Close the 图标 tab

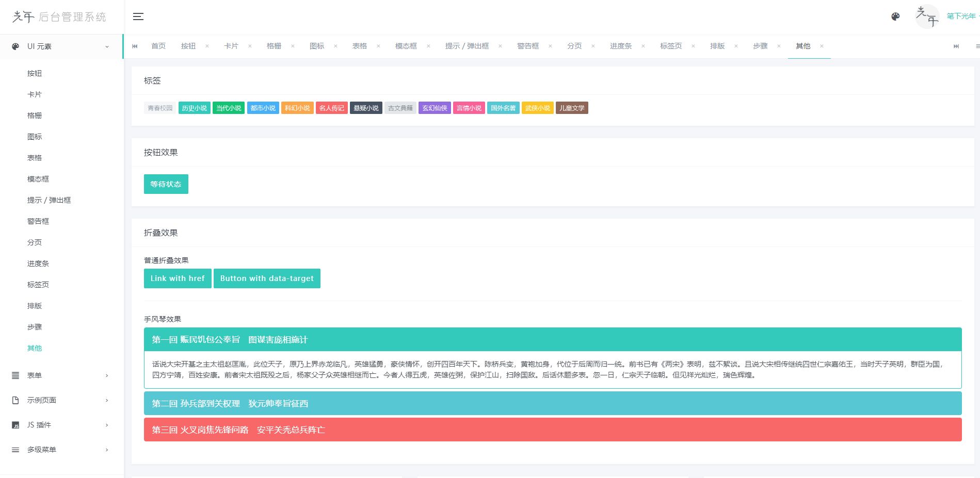tap(335, 46)
